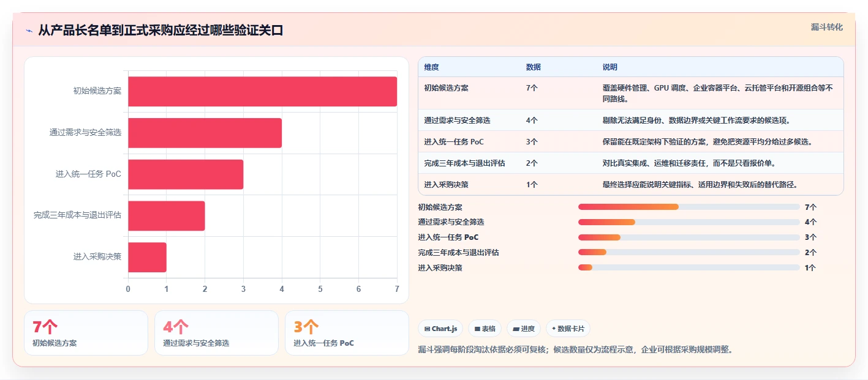
Task: Click the 进入统一任务 PoC table cell
Action: point(454,142)
